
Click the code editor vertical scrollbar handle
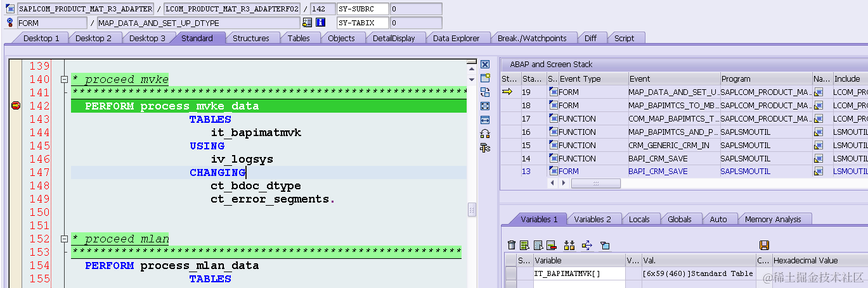pyautogui.click(x=471, y=210)
